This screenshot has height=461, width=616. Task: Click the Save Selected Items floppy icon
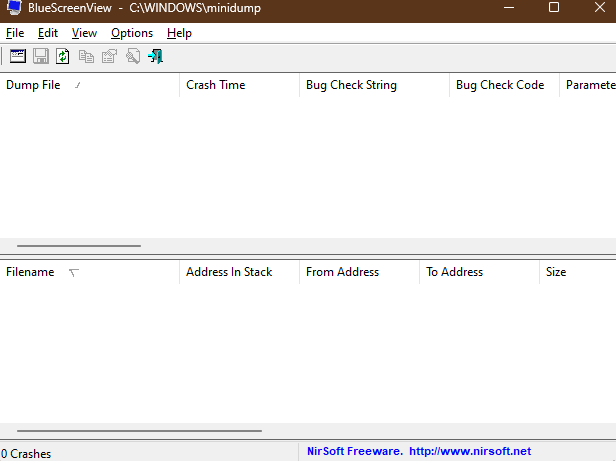click(x=40, y=56)
